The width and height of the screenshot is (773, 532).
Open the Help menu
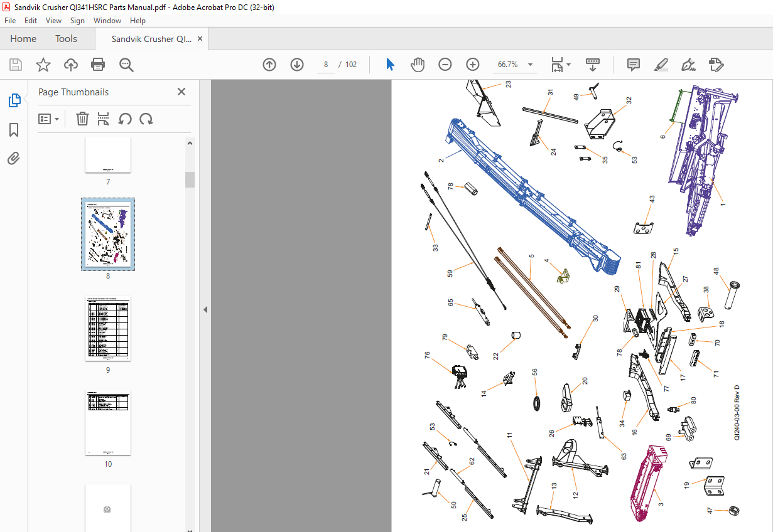click(x=138, y=21)
